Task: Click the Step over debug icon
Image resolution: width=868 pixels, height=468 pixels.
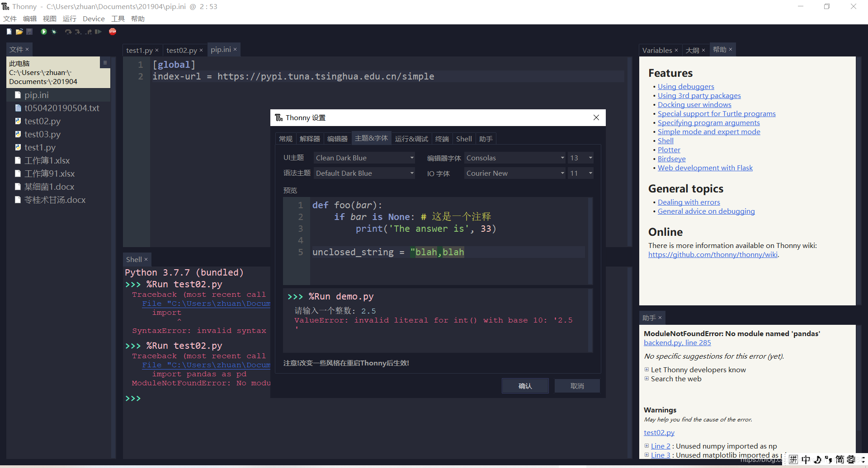Action: [x=68, y=32]
